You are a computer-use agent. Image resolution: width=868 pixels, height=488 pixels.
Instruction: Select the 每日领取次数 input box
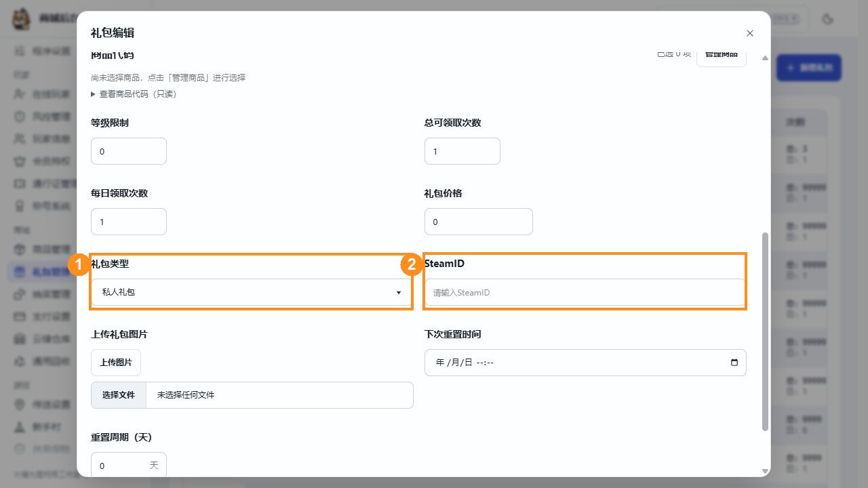(129, 222)
